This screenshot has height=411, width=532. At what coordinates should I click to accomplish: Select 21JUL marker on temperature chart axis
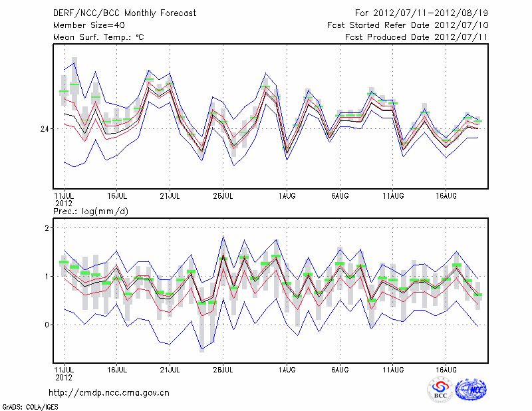coord(170,196)
